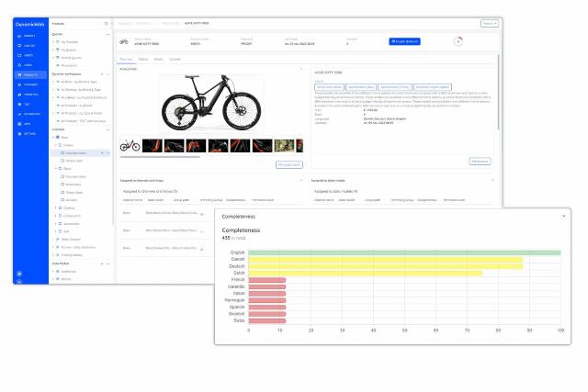The width and height of the screenshot is (588, 392).
Task: Click the circular completeness indicator icon
Action: coord(458,41)
